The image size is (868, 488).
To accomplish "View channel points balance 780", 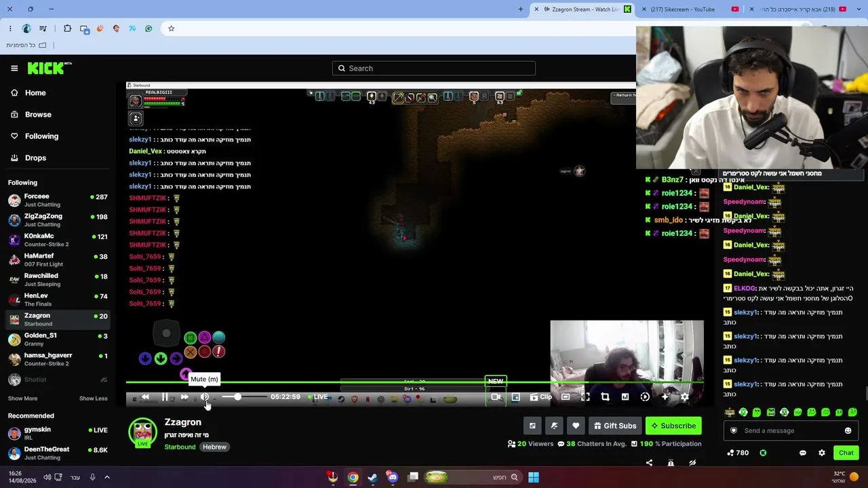I will pyautogui.click(x=738, y=453).
